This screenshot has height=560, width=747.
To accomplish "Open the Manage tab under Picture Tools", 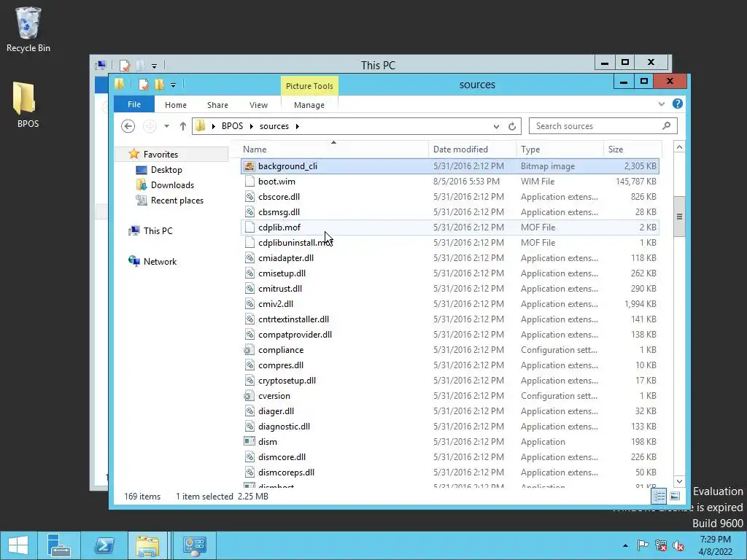I will 309,105.
